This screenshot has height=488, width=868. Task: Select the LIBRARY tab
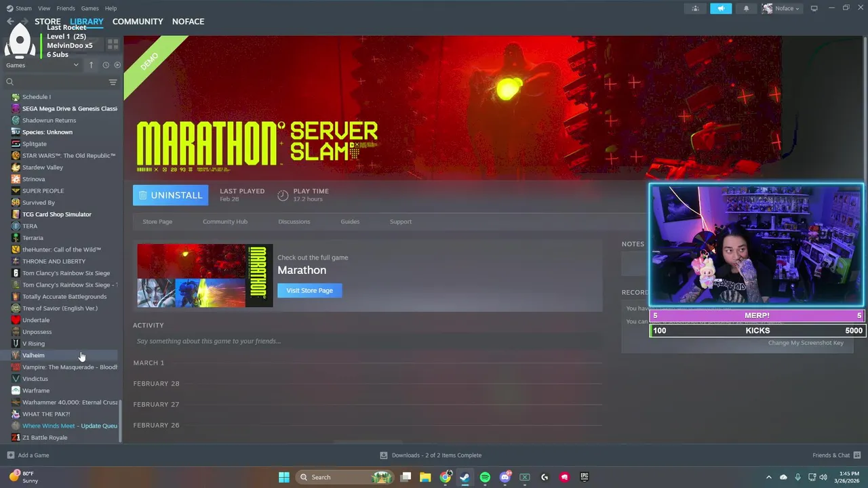pos(87,22)
